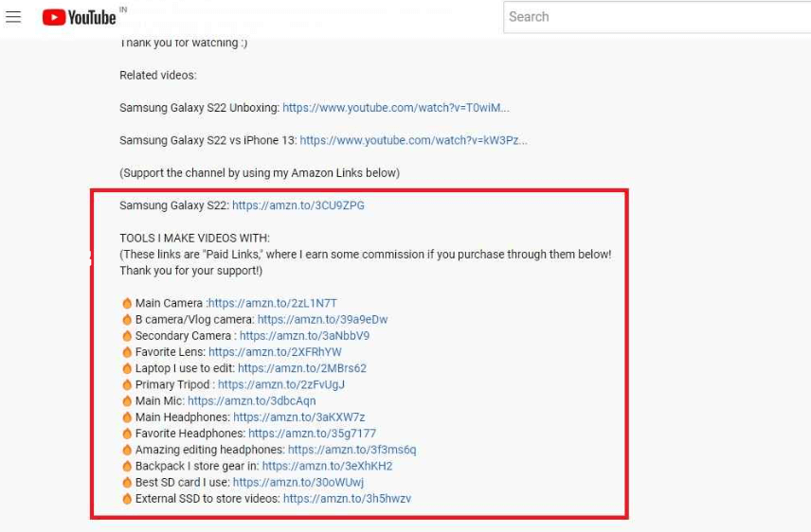Open the Best SD card link
811x532 pixels.
[297, 483]
